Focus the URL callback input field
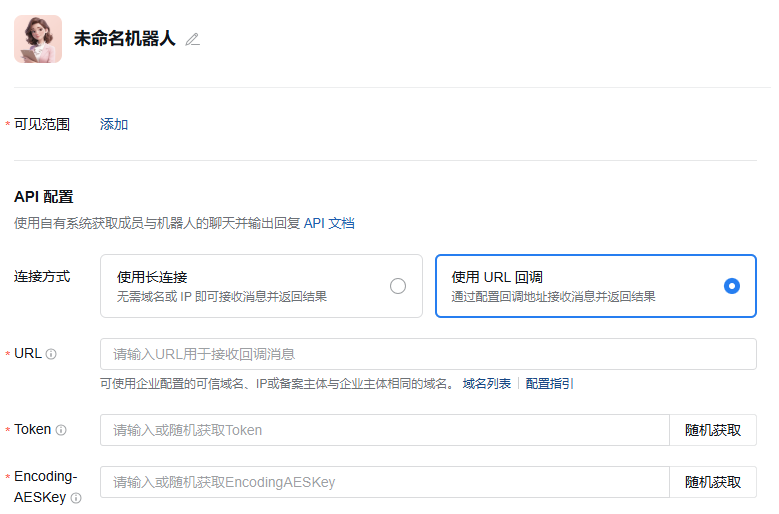The height and width of the screenshot is (514, 779). click(x=428, y=354)
